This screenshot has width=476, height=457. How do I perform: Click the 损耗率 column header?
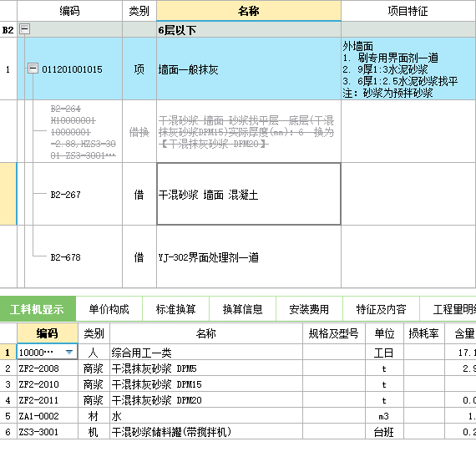[x=423, y=333]
